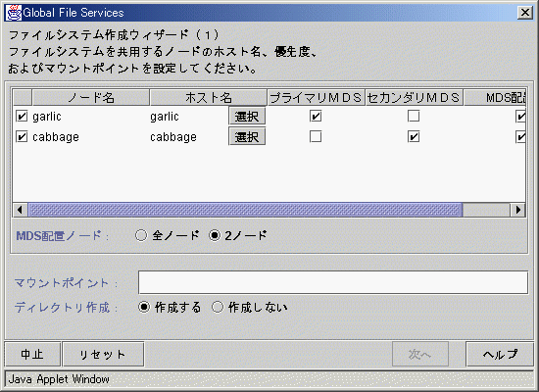
Task: Click 選択 button for garlic host
Action: point(247,117)
